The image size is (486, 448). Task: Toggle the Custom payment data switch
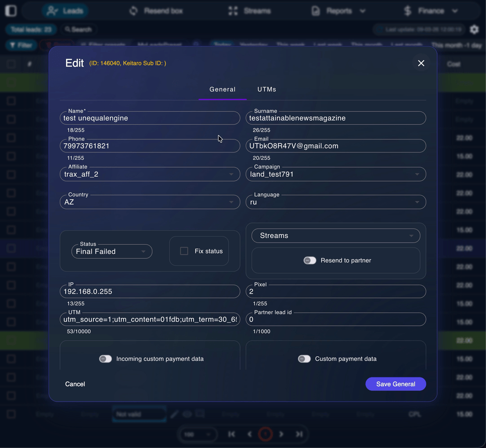(304, 359)
